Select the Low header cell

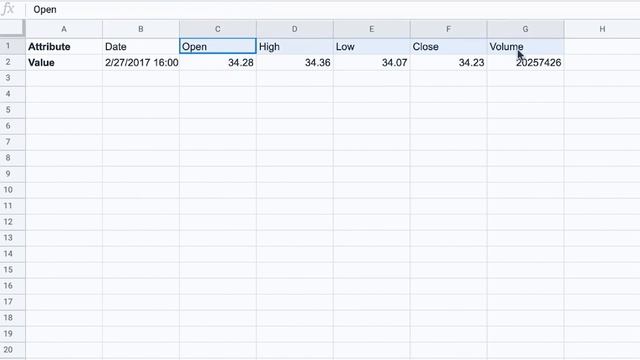click(371, 47)
